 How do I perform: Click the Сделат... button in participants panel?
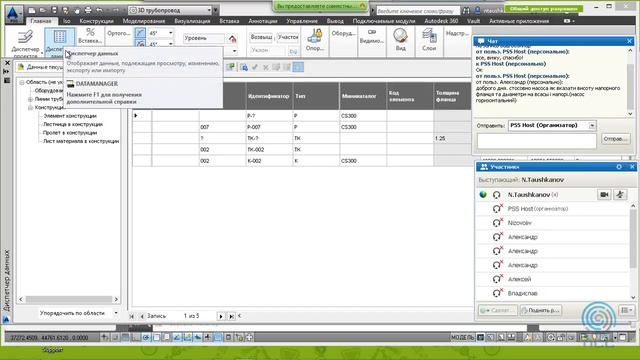pos(498,310)
